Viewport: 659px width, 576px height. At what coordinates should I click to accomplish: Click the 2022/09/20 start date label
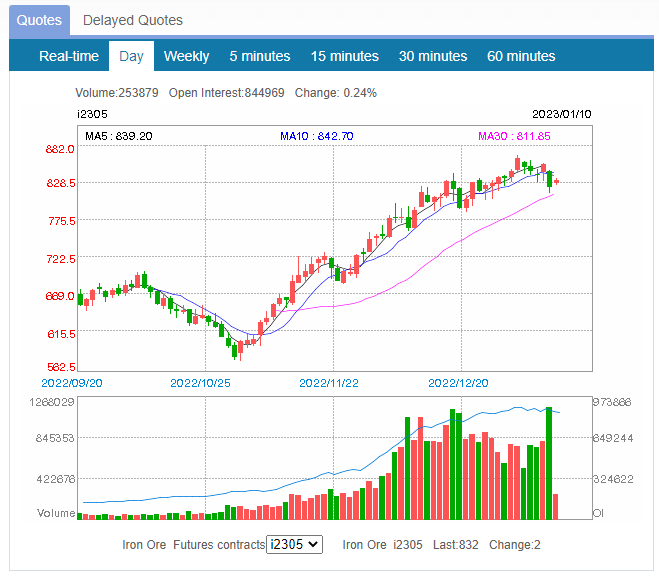71,383
